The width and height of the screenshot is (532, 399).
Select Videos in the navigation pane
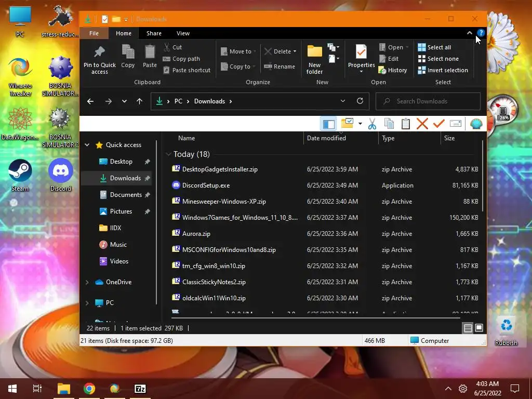click(116, 261)
